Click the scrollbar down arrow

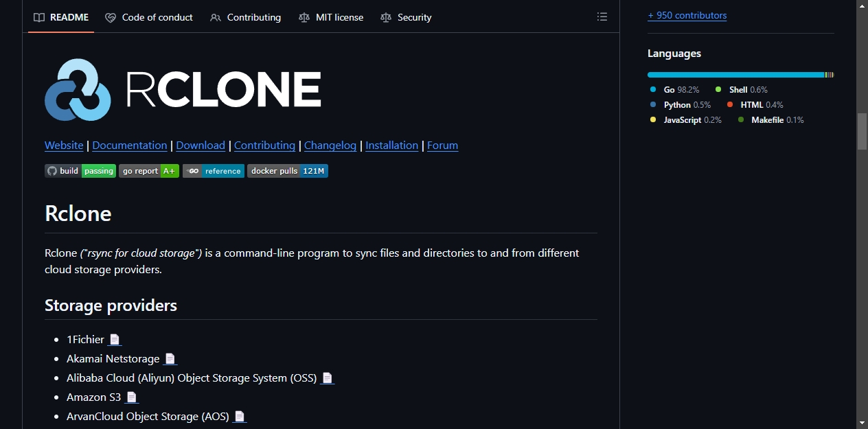pos(862,423)
